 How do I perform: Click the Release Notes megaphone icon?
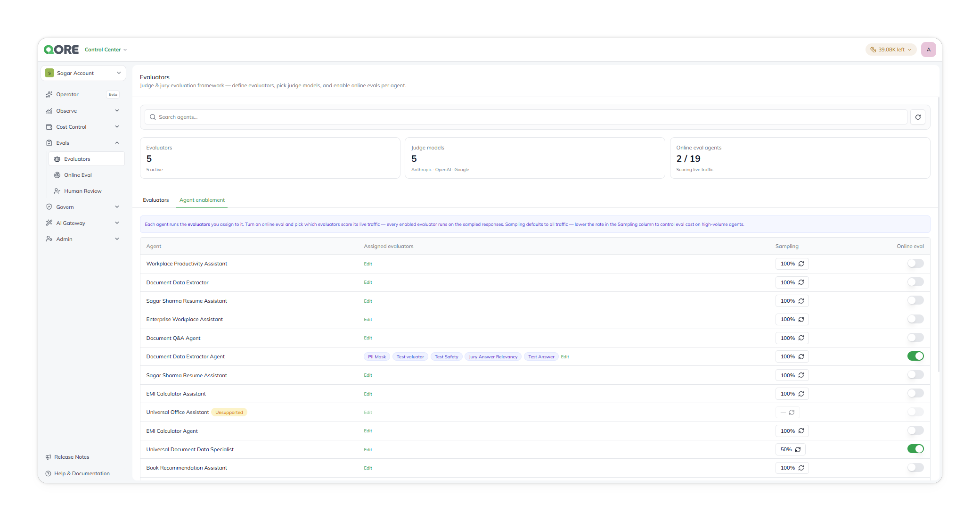pyautogui.click(x=48, y=457)
